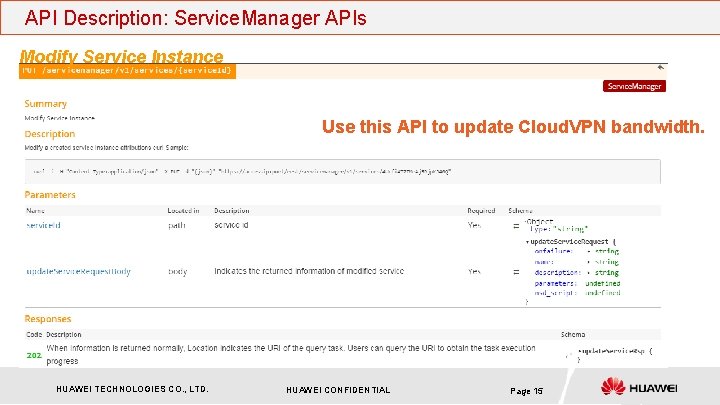This screenshot has height=405, width=720.
Task: Click the serviceId parameter name
Action: pos(43,225)
